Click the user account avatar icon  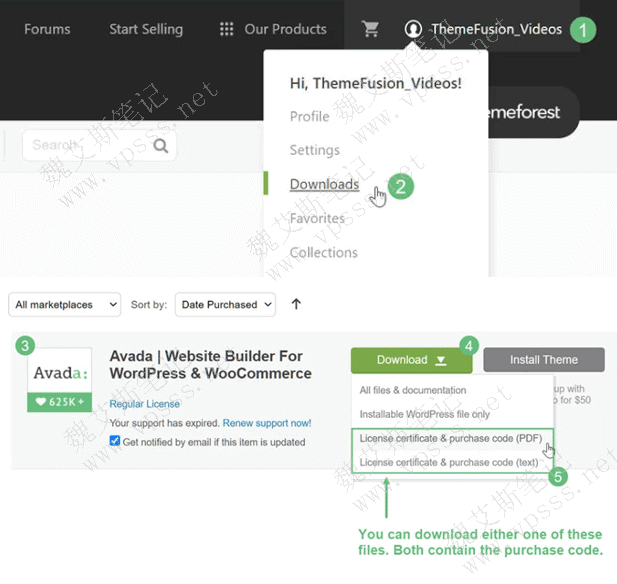click(413, 29)
